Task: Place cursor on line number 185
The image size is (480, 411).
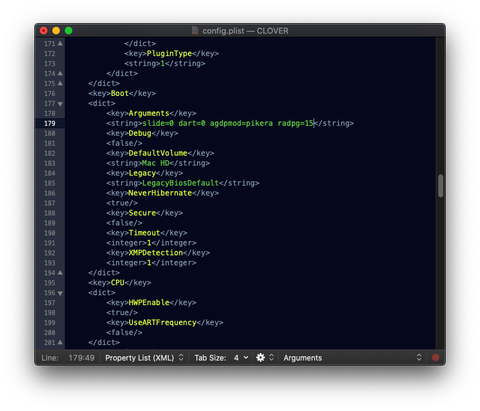Action: point(50,183)
